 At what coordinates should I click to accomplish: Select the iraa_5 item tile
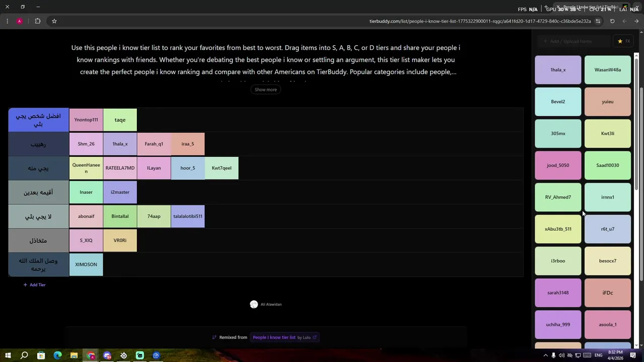188,144
